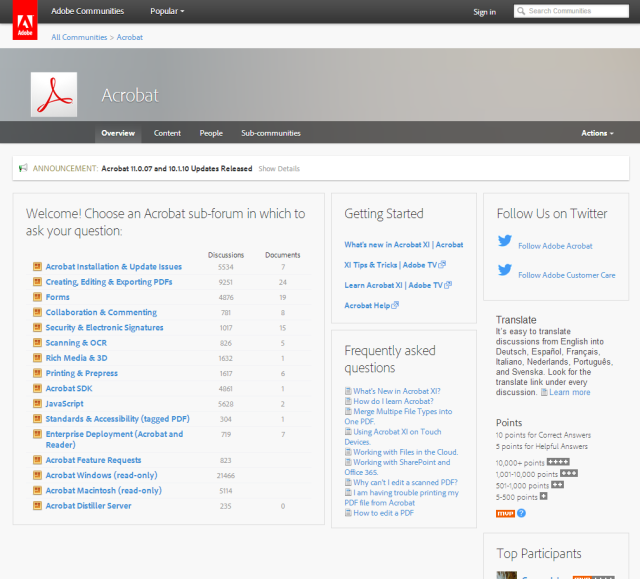Click documents count 24 for Creating, Editing & Exporting PDFs
640x579 pixels.
point(282,282)
